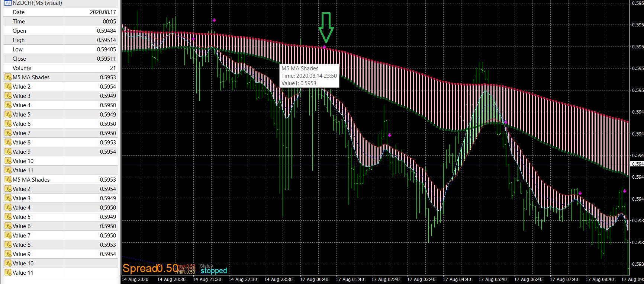Click the icon beside Value 9 in the lower indicator group
The height and width of the screenshot is (284, 644).
pos(8,254)
